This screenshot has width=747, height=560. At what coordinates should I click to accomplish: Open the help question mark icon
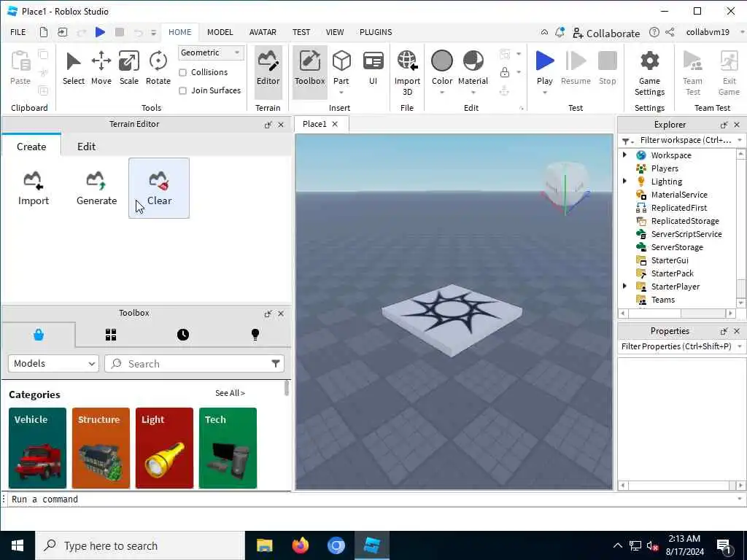click(x=654, y=32)
